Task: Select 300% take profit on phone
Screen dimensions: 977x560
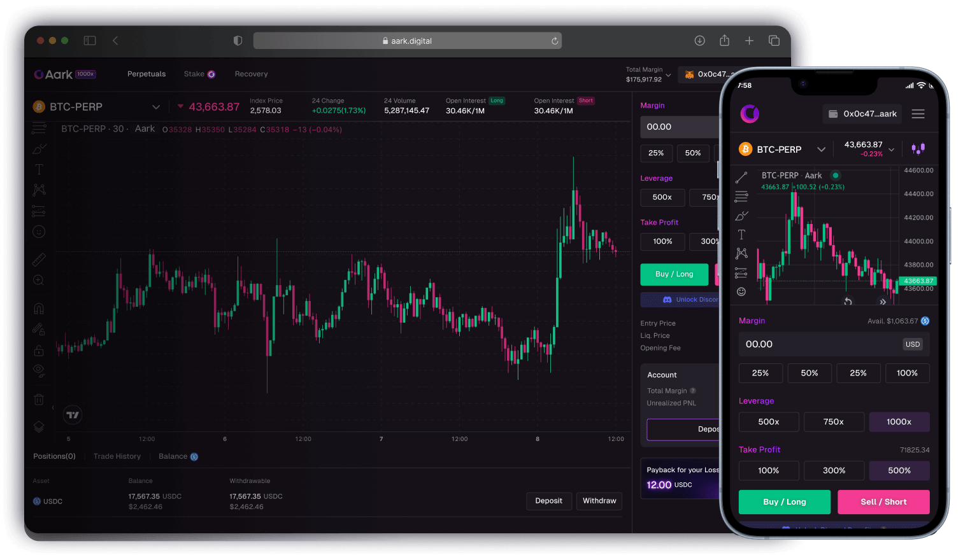Action: 834,471
